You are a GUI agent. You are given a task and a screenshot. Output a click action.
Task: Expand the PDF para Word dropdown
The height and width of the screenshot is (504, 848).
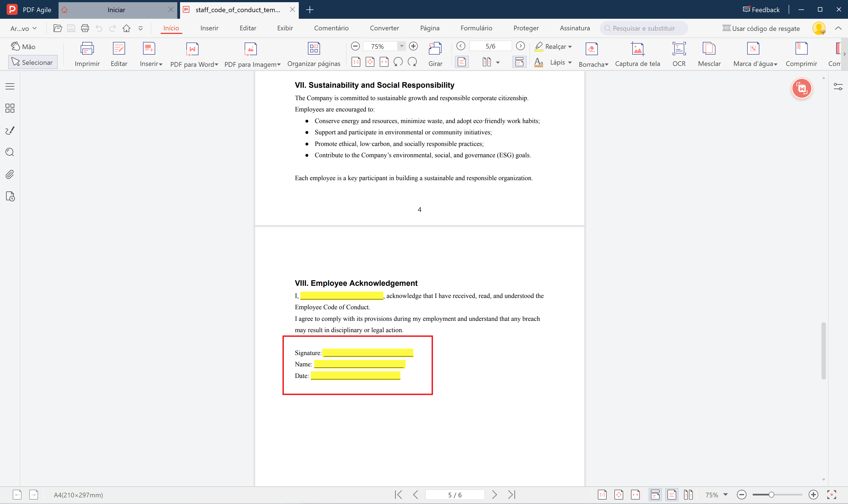pos(216,65)
